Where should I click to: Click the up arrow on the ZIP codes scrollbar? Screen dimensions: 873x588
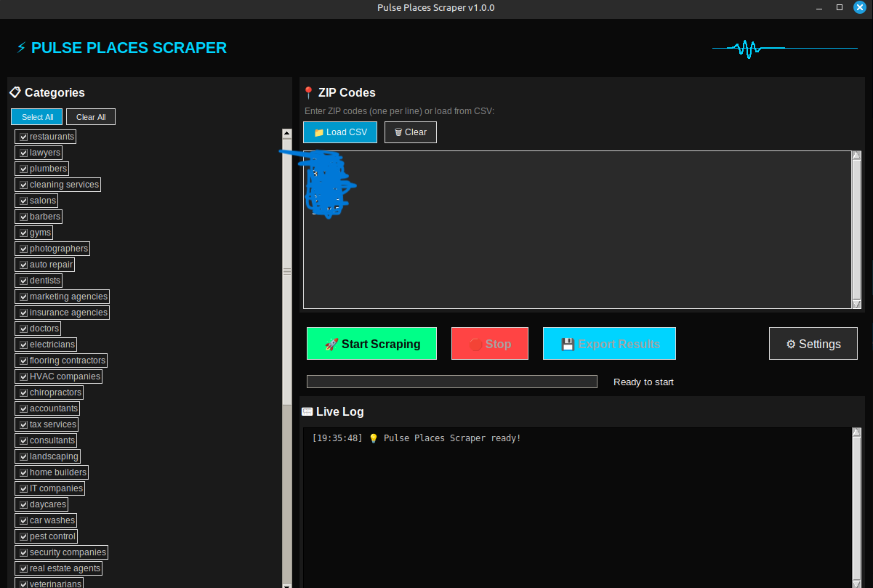(856, 154)
